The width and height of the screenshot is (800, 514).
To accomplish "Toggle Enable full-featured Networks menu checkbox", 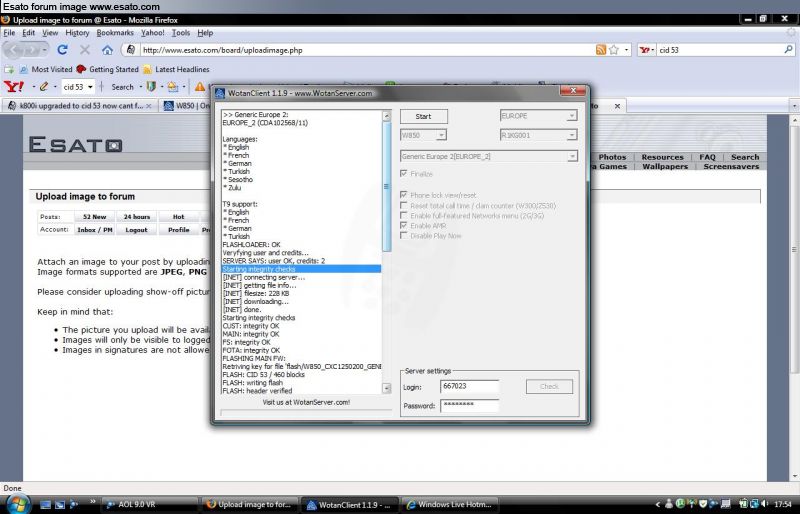I will [404, 215].
